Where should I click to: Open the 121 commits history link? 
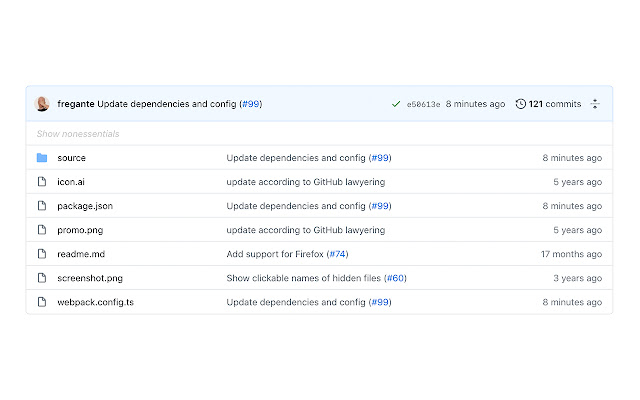[x=553, y=104]
